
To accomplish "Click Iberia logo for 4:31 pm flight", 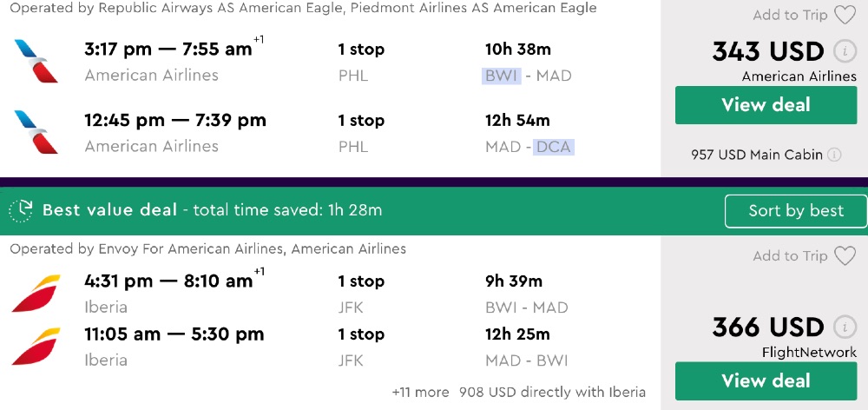I will pyautogui.click(x=36, y=293).
